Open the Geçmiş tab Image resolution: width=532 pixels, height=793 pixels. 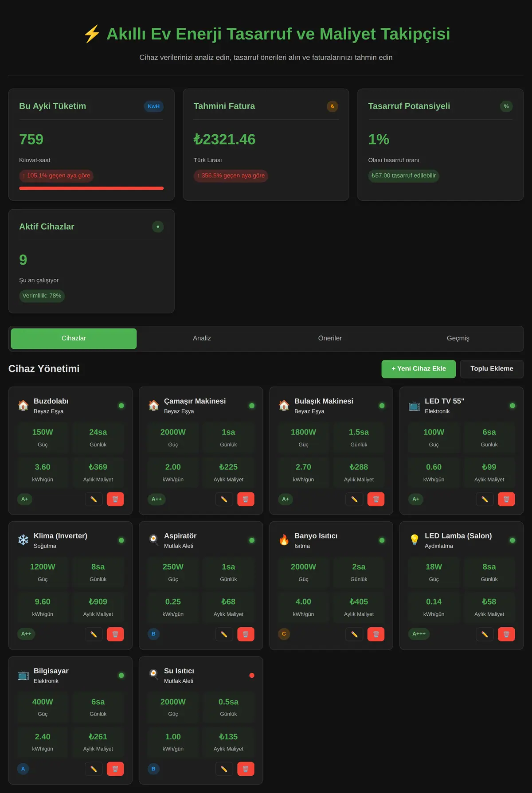(458, 339)
